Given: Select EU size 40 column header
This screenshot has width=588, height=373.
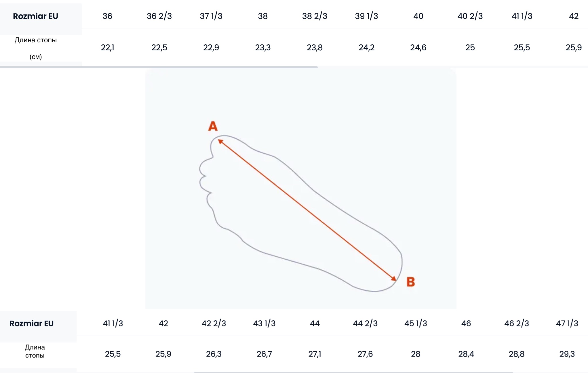Looking at the screenshot, I should coord(418,16).
